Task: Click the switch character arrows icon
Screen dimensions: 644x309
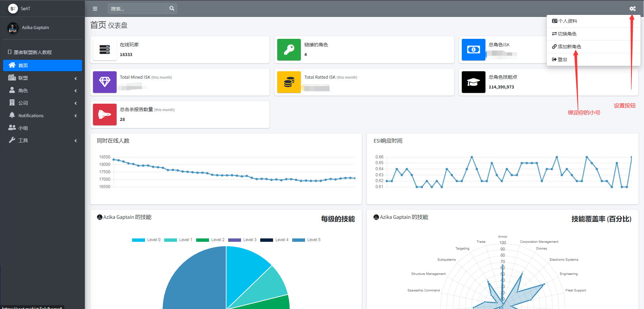Action: coord(554,34)
